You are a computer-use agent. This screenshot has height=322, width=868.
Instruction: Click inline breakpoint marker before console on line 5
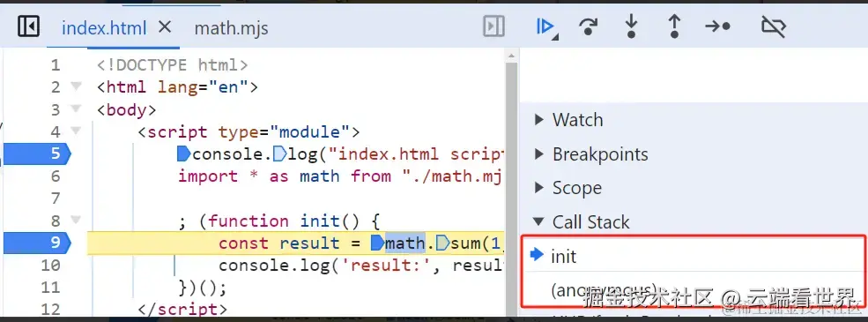(184, 154)
